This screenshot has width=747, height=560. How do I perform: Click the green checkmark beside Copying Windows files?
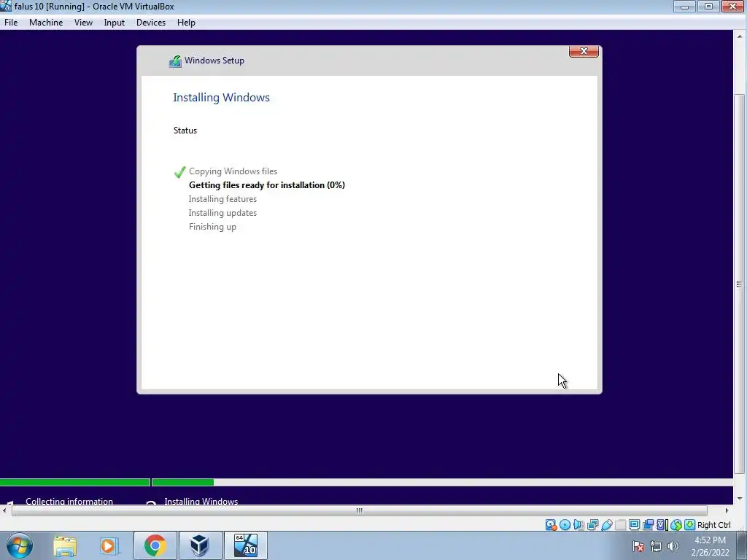(179, 172)
